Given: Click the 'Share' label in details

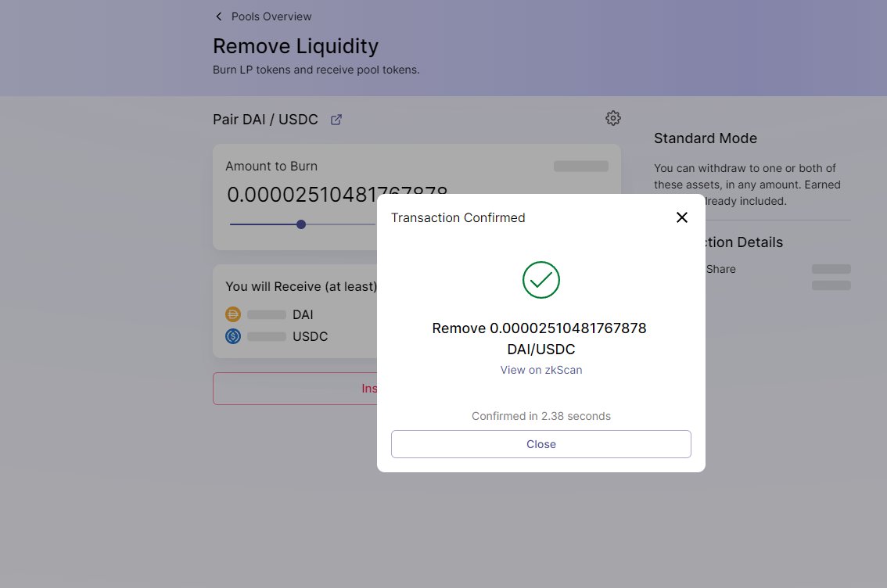Looking at the screenshot, I should pyautogui.click(x=720, y=269).
